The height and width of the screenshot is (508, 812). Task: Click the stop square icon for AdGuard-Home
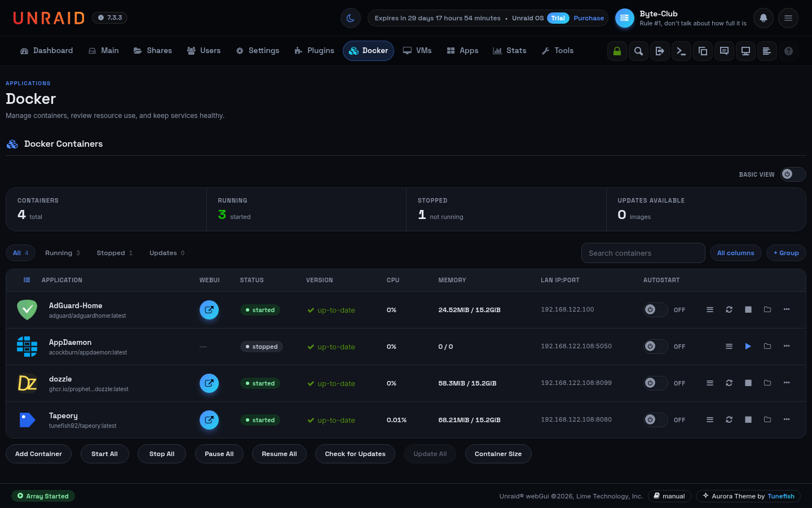pyautogui.click(x=748, y=309)
